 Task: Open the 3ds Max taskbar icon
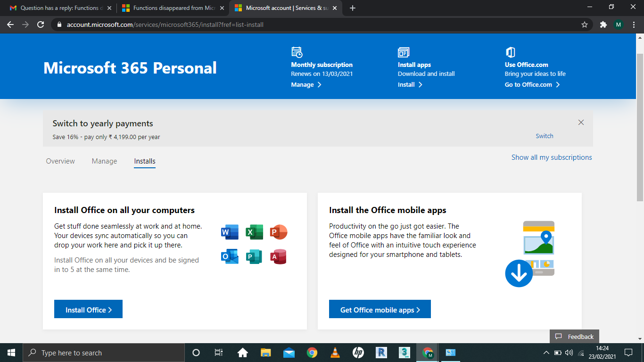click(x=405, y=353)
